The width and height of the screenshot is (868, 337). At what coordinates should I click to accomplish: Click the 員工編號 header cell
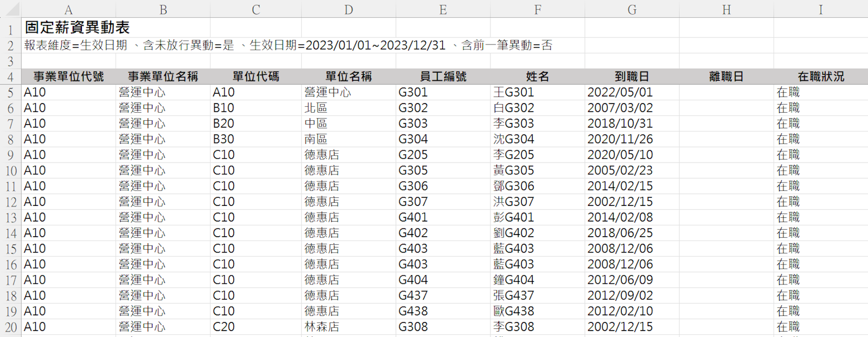click(443, 77)
